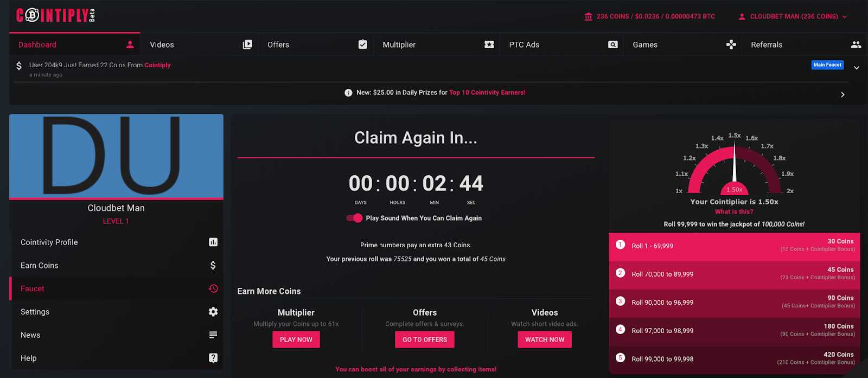Click the DU profile avatar image
868x378 pixels.
click(x=116, y=156)
